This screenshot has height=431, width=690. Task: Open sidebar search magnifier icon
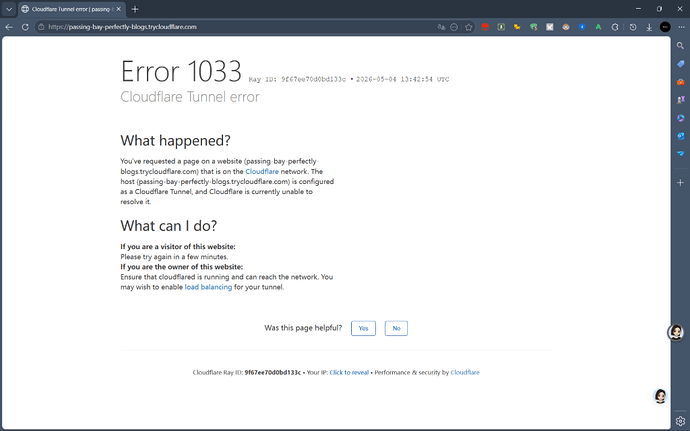point(680,46)
